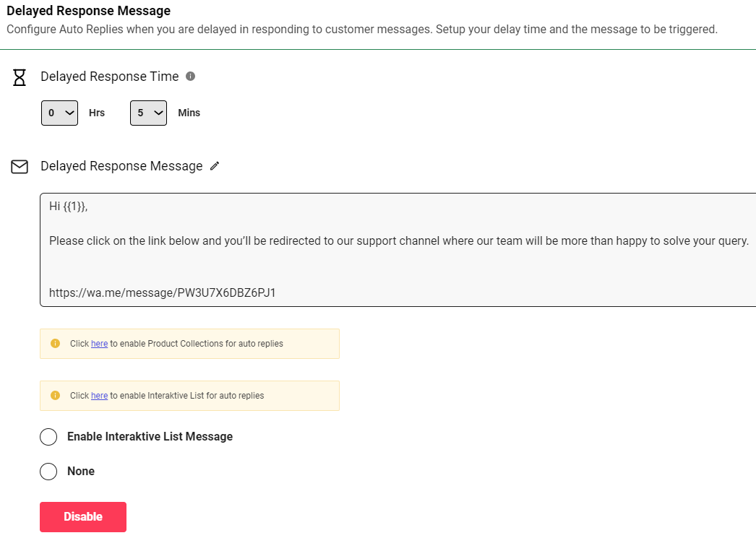
Task: Click the info icon in the Product Collections banner
Action: [55, 343]
